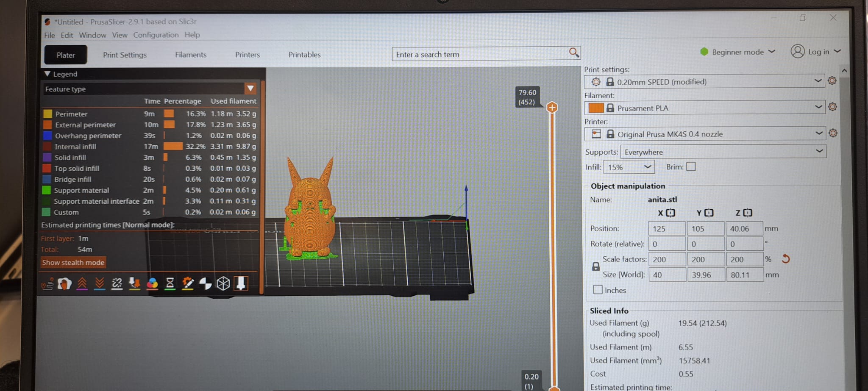The image size is (868, 391).
Task: Toggle Internal infill feature visibility
Action: coord(47,147)
